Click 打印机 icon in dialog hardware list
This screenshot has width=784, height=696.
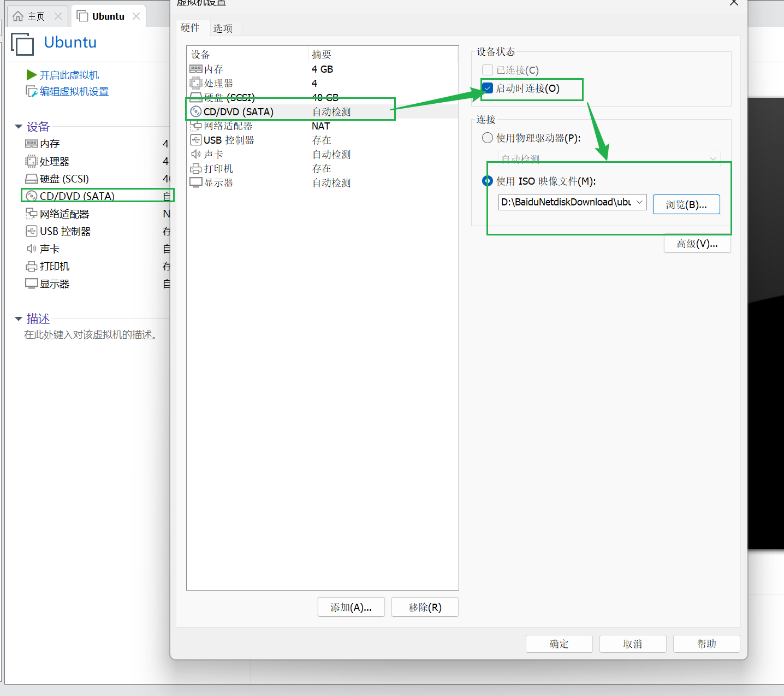(x=196, y=168)
